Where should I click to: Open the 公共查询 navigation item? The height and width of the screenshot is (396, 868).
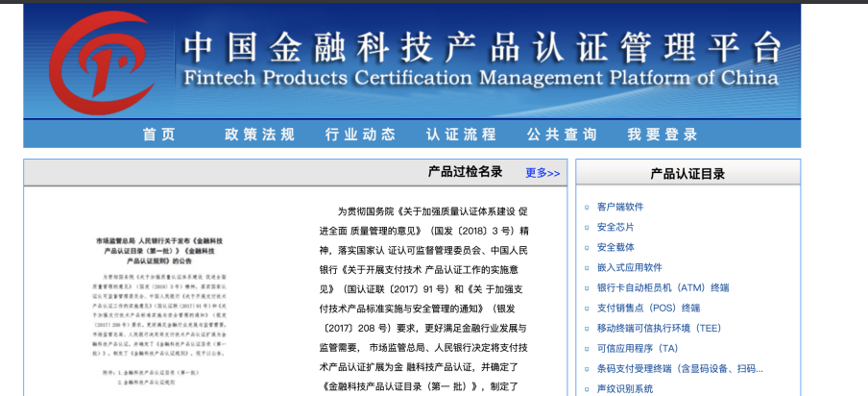coord(562,134)
